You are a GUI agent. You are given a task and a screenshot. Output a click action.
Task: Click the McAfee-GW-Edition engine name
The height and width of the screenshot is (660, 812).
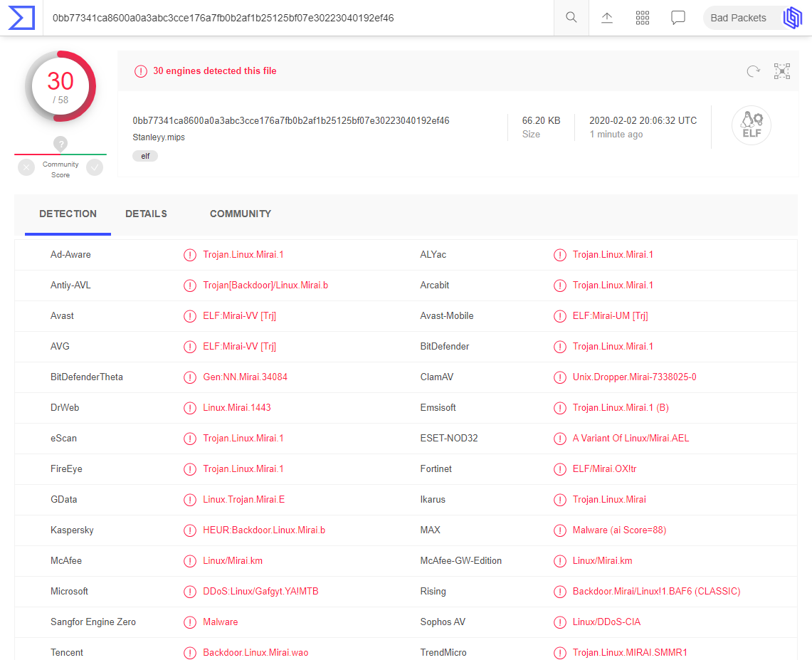[461, 560]
